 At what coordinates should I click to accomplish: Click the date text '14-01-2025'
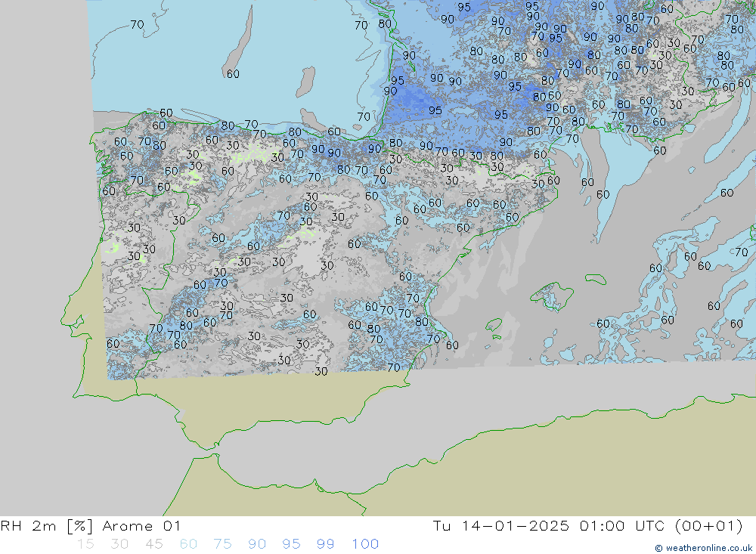point(515,526)
